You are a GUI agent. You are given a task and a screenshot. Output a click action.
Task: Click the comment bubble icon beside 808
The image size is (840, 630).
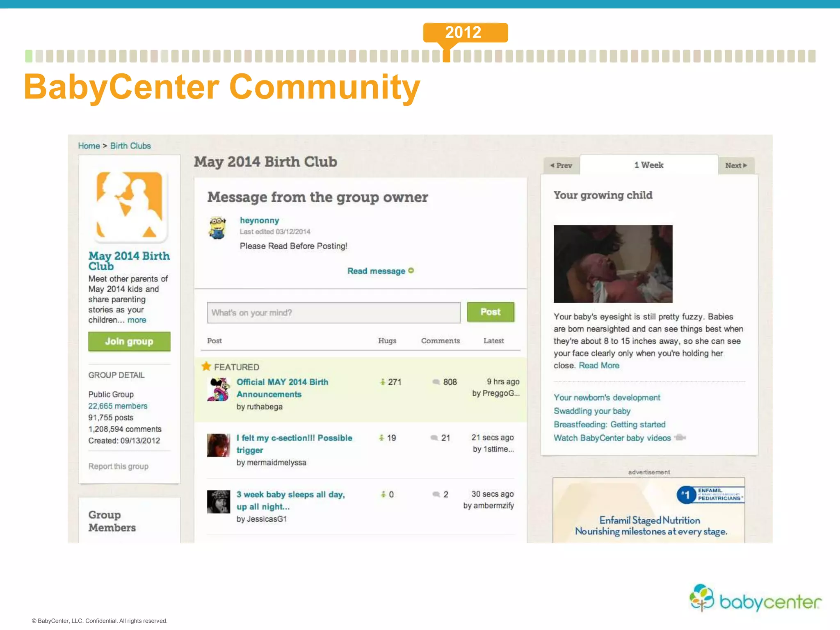436,382
